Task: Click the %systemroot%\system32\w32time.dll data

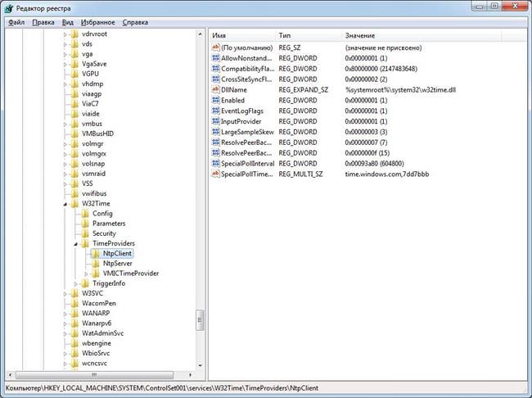Action: point(400,89)
